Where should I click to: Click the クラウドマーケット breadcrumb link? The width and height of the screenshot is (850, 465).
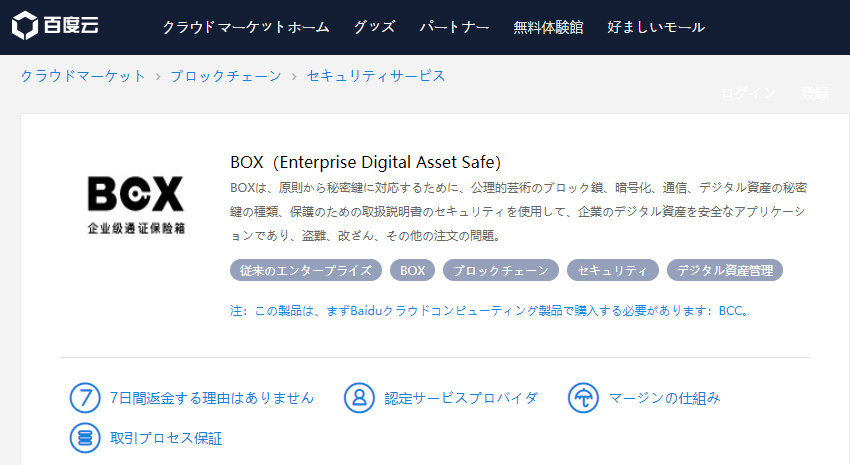(x=83, y=76)
